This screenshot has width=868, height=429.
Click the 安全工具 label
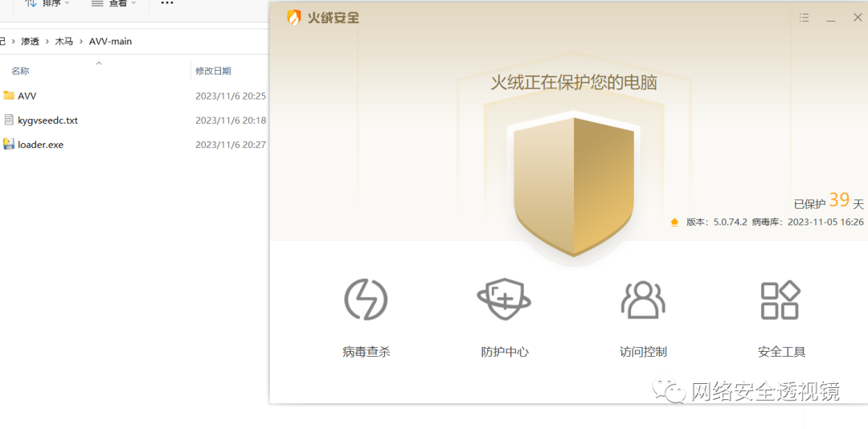(x=781, y=352)
